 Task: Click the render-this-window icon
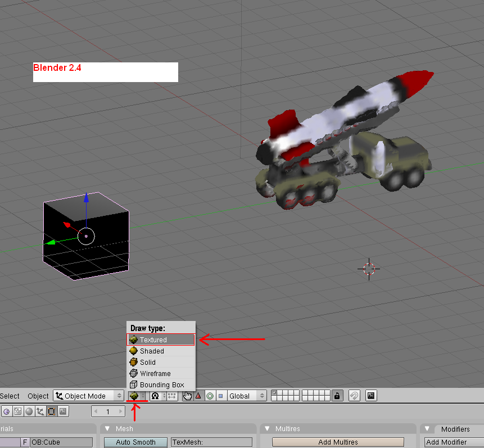(x=371, y=396)
